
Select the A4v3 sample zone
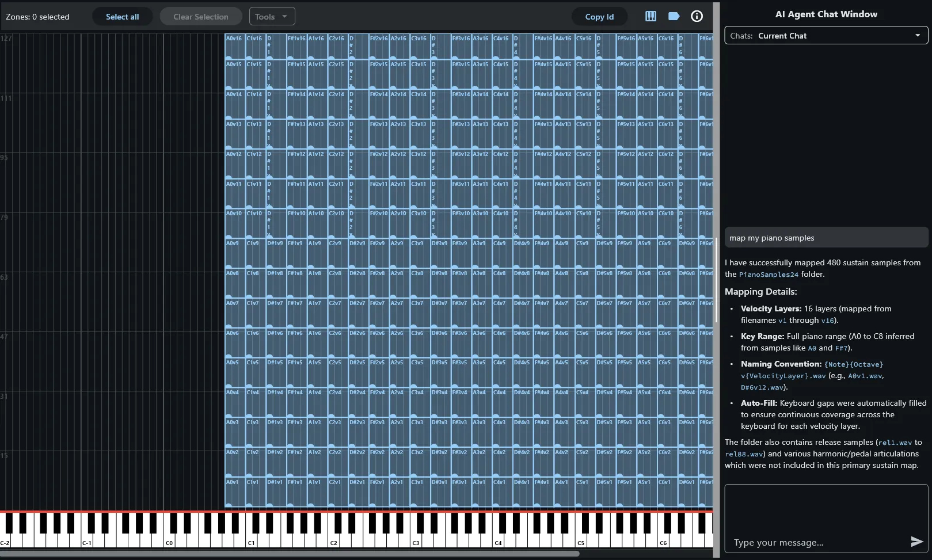coord(564,433)
